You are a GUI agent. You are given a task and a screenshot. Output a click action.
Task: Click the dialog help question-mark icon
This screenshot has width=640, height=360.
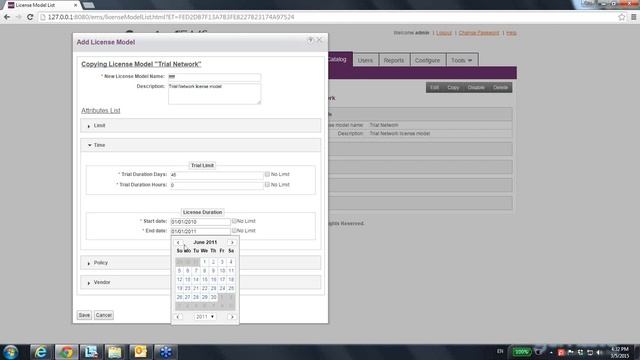tap(311, 40)
